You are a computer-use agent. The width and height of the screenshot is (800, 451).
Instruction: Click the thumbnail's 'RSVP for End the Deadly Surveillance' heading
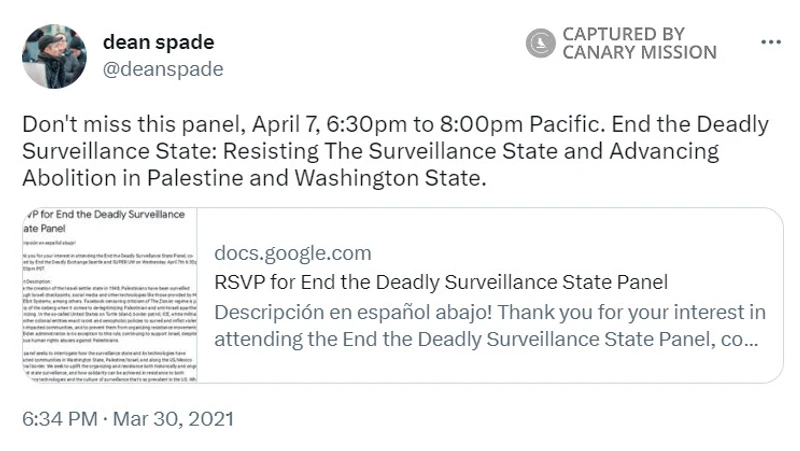(x=104, y=221)
